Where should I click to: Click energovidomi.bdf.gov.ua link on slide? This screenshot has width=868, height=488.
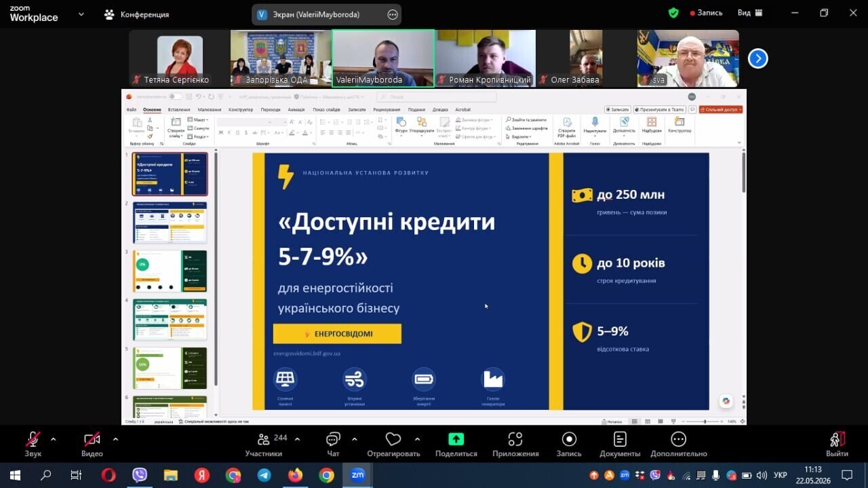307,354
